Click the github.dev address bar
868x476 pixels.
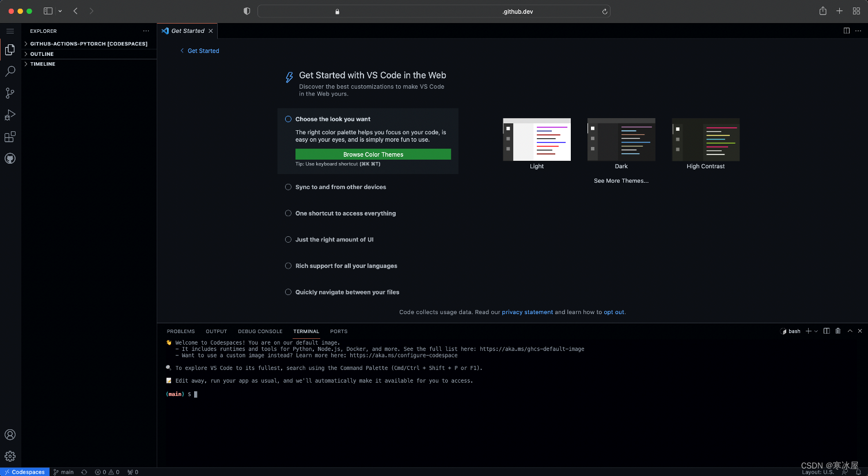click(434, 12)
